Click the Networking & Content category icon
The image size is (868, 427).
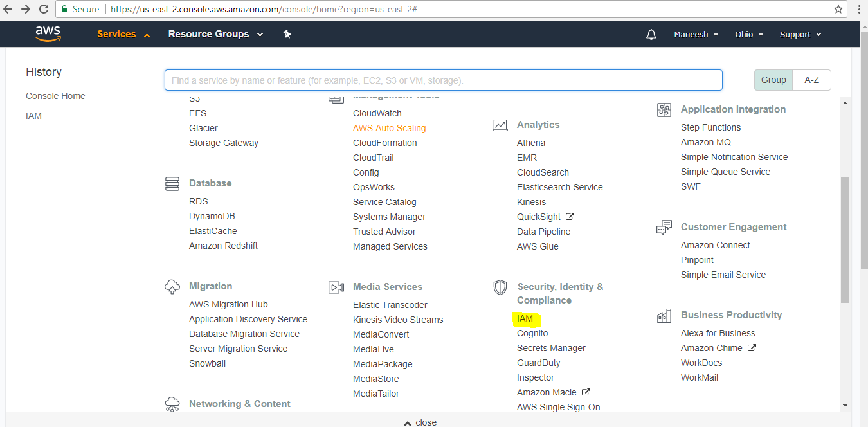tap(172, 404)
